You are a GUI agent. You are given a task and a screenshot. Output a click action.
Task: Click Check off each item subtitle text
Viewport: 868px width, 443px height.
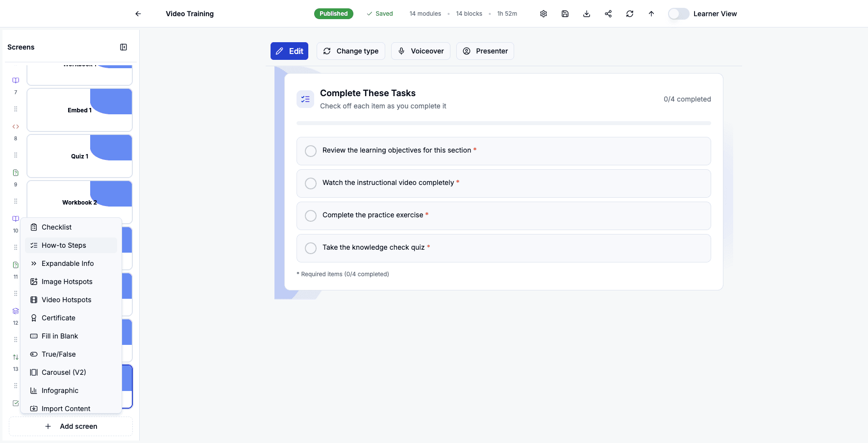383,106
